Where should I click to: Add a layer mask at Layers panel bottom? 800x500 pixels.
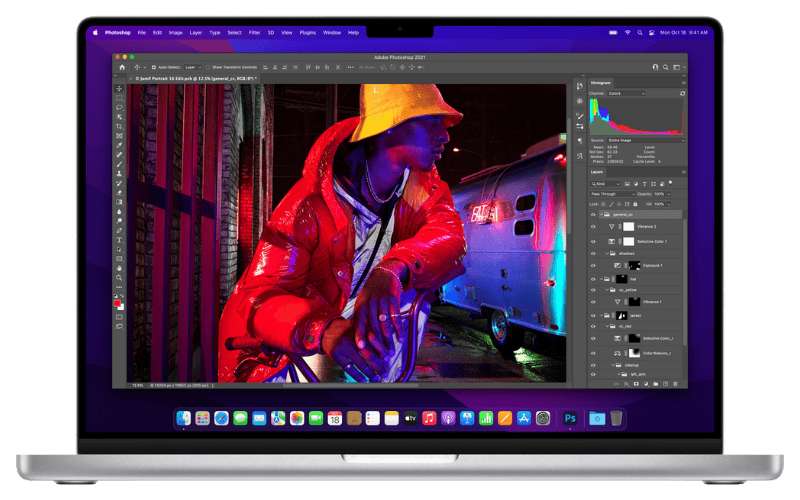point(636,384)
